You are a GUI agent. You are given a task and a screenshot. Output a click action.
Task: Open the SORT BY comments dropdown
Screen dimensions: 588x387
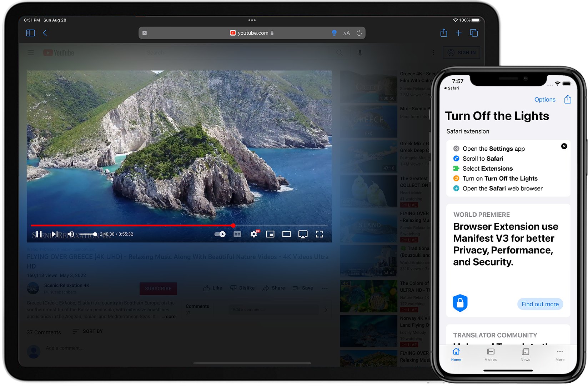tap(88, 331)
